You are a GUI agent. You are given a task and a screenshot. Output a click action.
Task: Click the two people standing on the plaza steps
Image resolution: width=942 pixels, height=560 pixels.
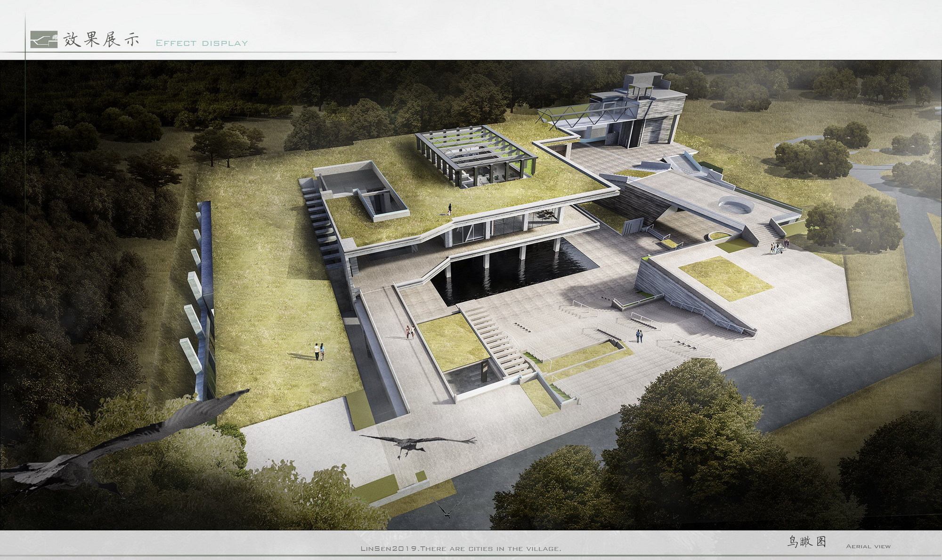(x=639, y=336)
